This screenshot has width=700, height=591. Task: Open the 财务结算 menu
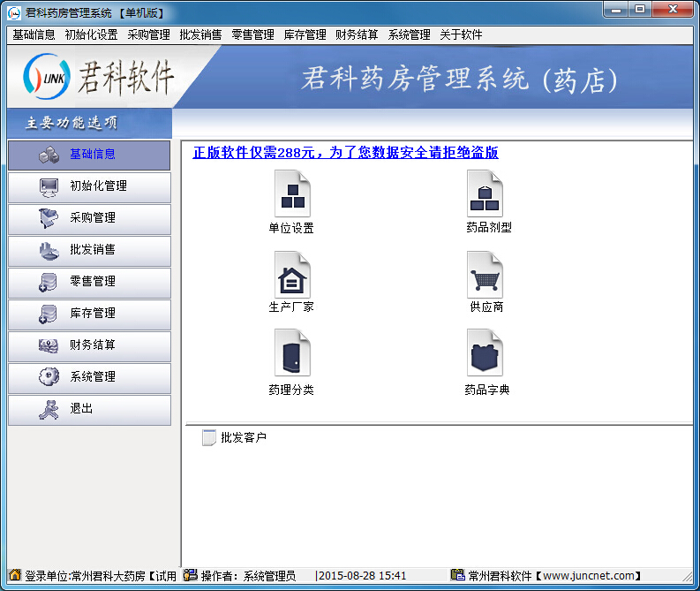click(x=357, y=34)
